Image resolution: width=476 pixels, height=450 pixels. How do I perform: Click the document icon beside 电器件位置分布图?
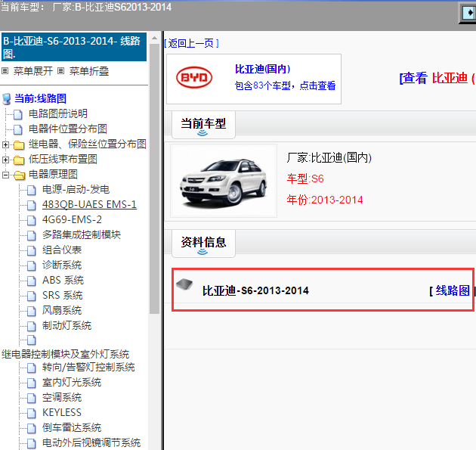pos(18,129)
